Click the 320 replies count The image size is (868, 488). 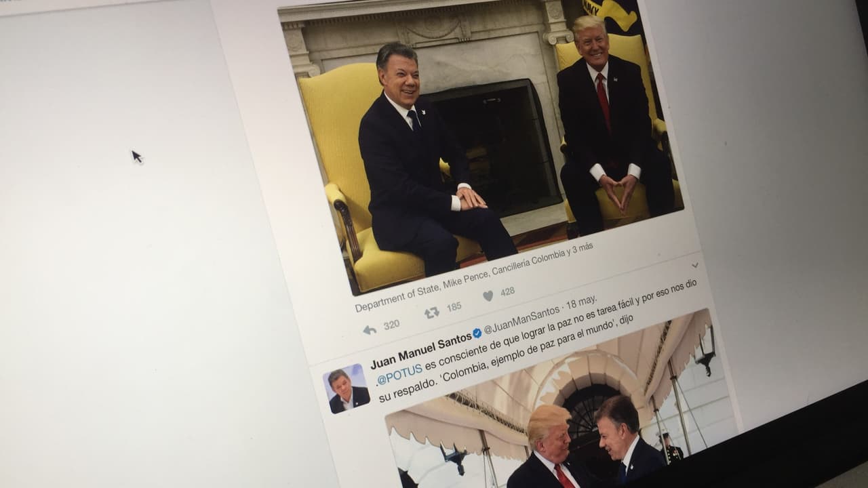coord(391,325)
